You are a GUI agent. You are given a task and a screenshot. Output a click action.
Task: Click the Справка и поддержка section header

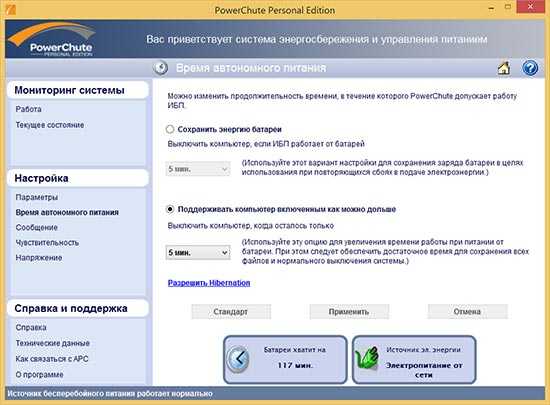[x=78, y=309]
